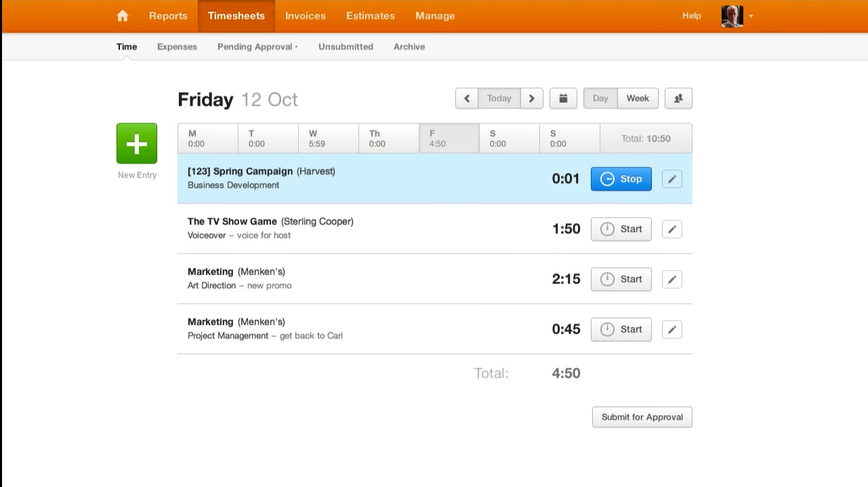Viewport: 868px width, 487px height.
Task: Select Friday 4:50 in week strip
Action: click(x=449, y=138)
